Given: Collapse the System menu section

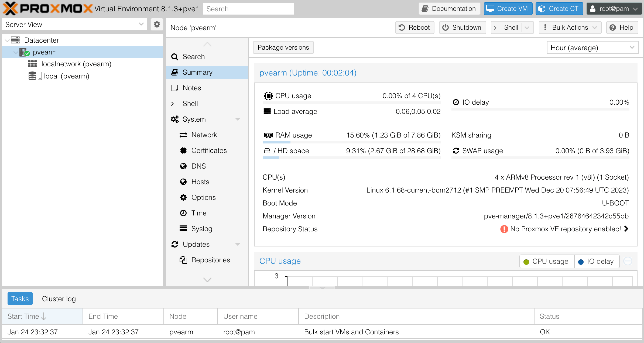Looking at the screenshot, I should 238,119.
